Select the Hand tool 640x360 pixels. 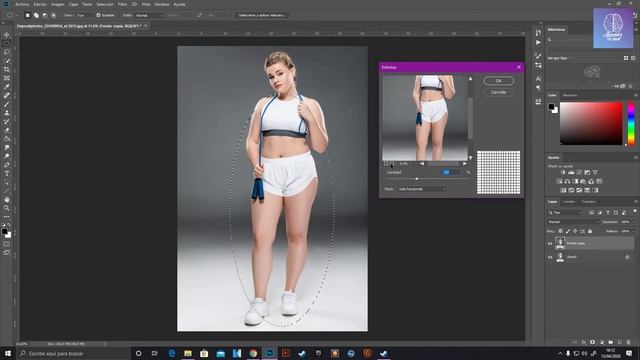coord(7,199)
